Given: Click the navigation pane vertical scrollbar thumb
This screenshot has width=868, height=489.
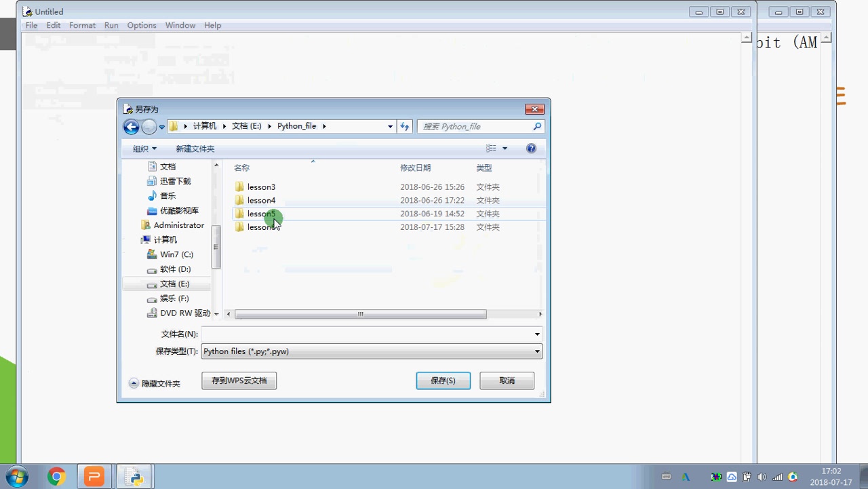Looking at the screenshot, I should (216, 246).
